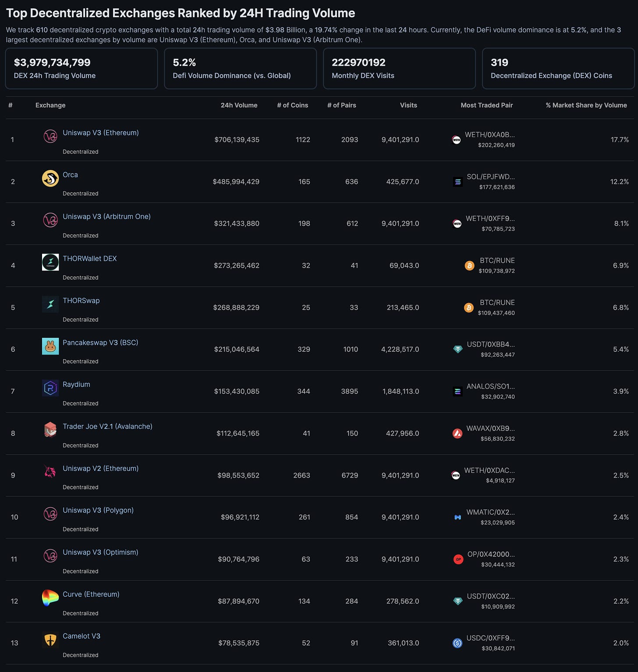Viewport: 638px width, 672px height.
Task: Click the SOL coin icon in Orca row
Action: 458,182
